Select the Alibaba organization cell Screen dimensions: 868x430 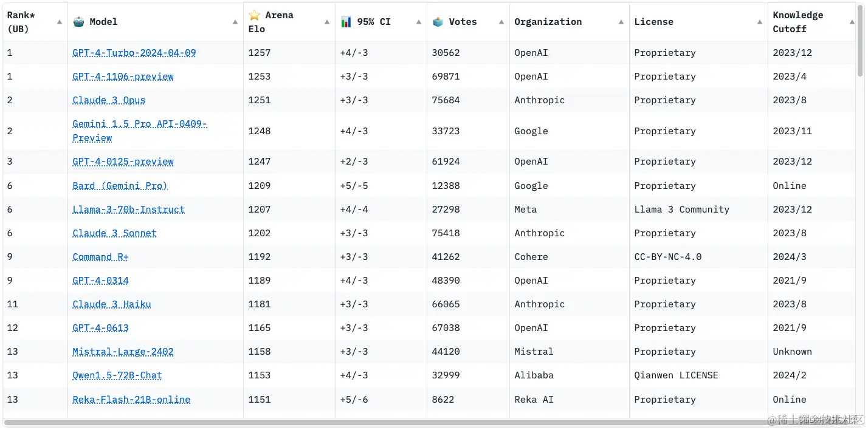pyautogui.click(x=534, y=375)
